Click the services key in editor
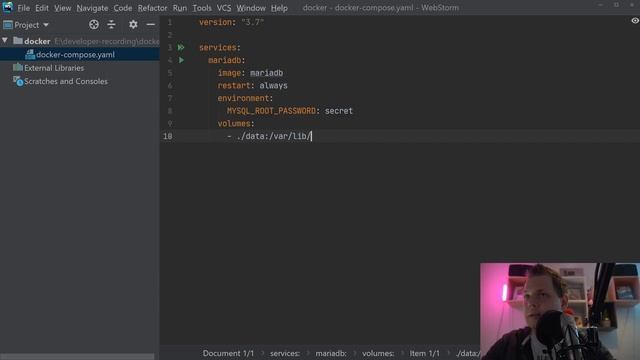Image resolution: width=640 pixels, height=360 pixels. point(218,47)
